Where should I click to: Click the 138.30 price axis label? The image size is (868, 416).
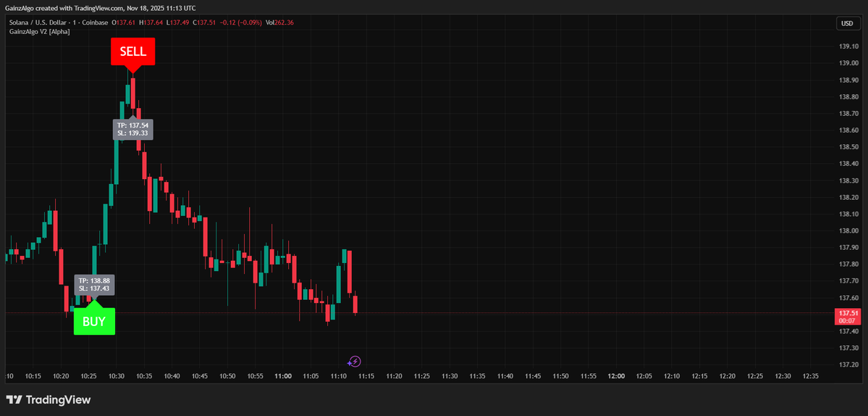(848, 180)
